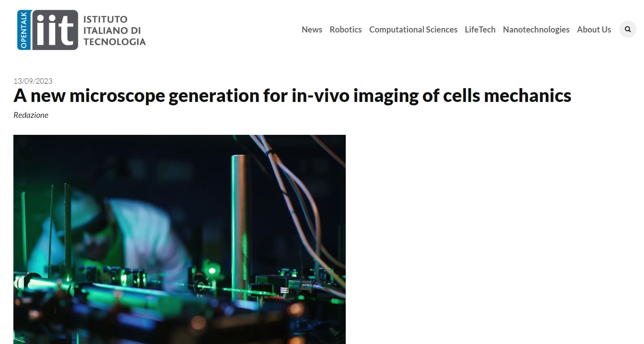Click the word "microscope" in the headline
The image size is (644, 344).
[x=117, y=96]
